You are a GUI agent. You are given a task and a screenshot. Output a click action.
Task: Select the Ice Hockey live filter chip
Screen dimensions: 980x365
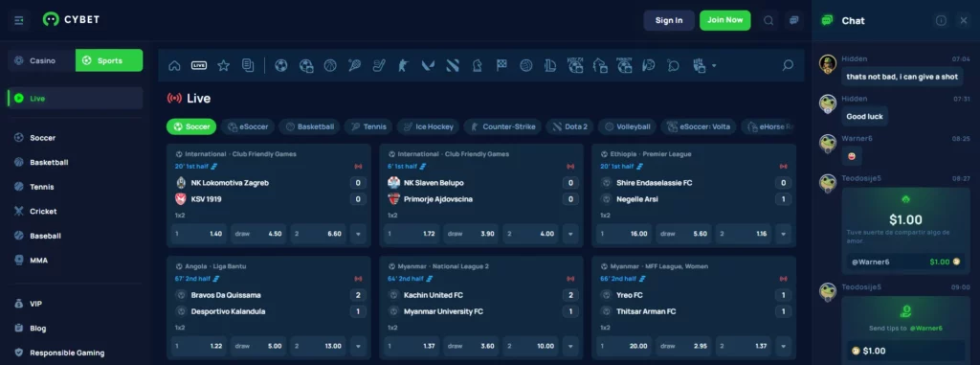428,126
